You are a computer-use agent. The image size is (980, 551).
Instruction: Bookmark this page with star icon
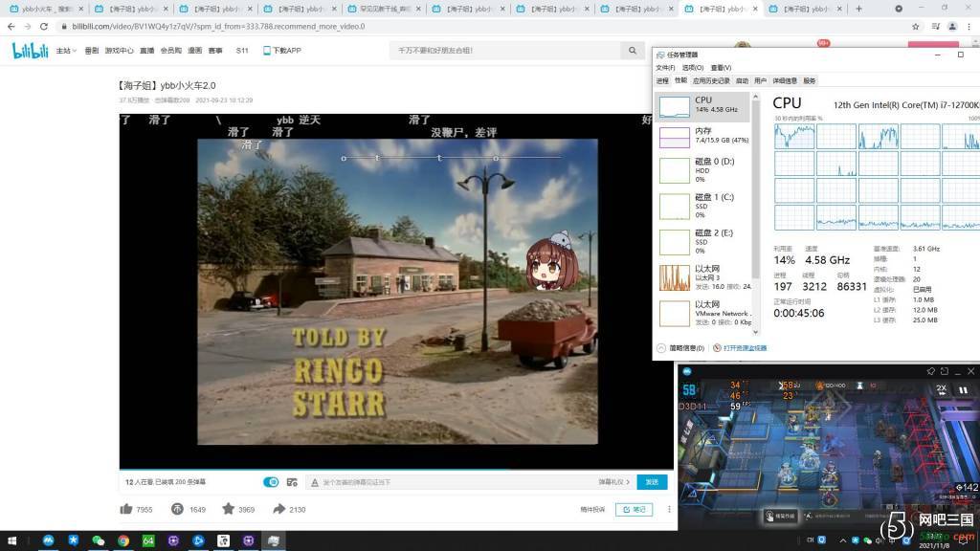[916, 26]
